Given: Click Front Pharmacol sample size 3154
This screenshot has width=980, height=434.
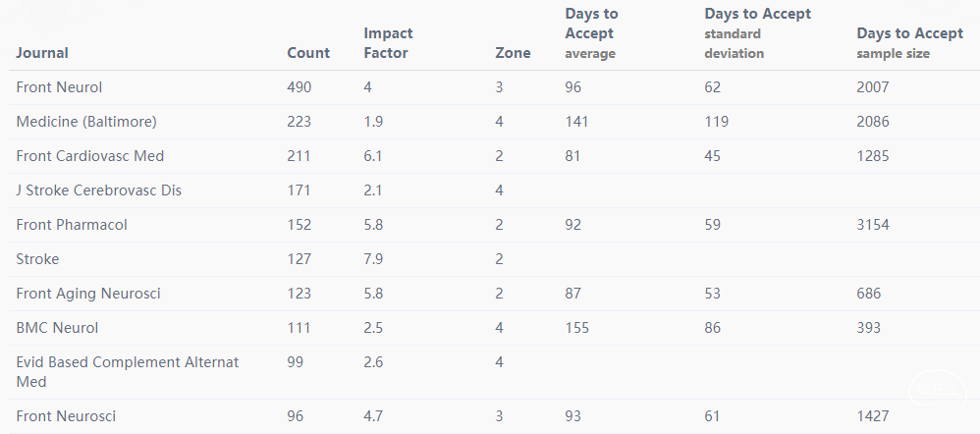Looking at the screenshot, I should click(873, 225).
